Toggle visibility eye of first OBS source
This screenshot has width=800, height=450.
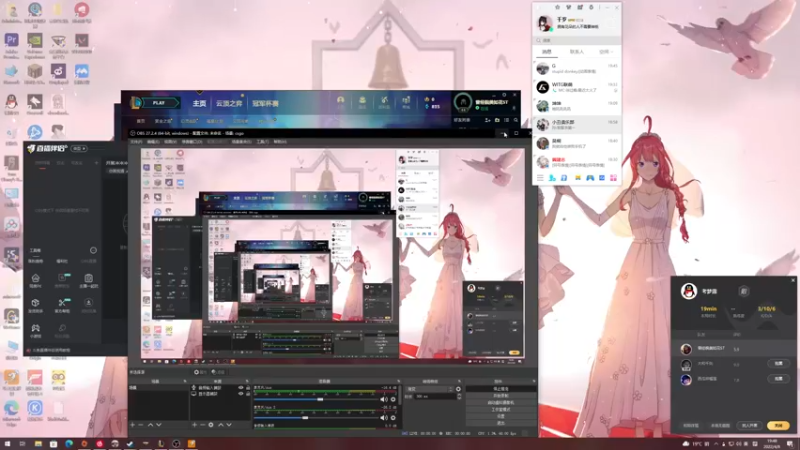(x=241, y=388)
